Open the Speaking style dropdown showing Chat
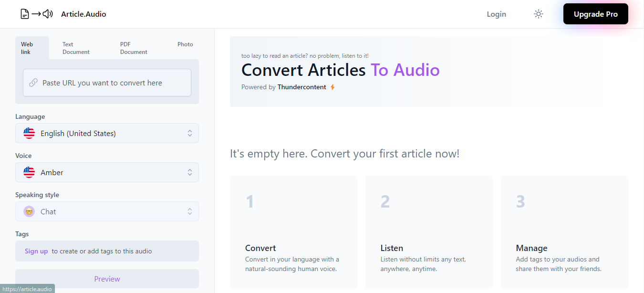This screenshot has height=293, width=644. [107, 211]
